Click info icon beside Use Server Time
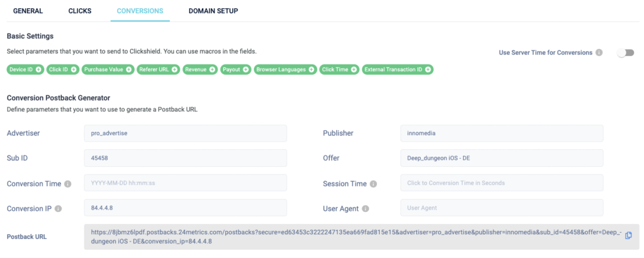This screenshot has height=258, width=644. pos(599,53)
